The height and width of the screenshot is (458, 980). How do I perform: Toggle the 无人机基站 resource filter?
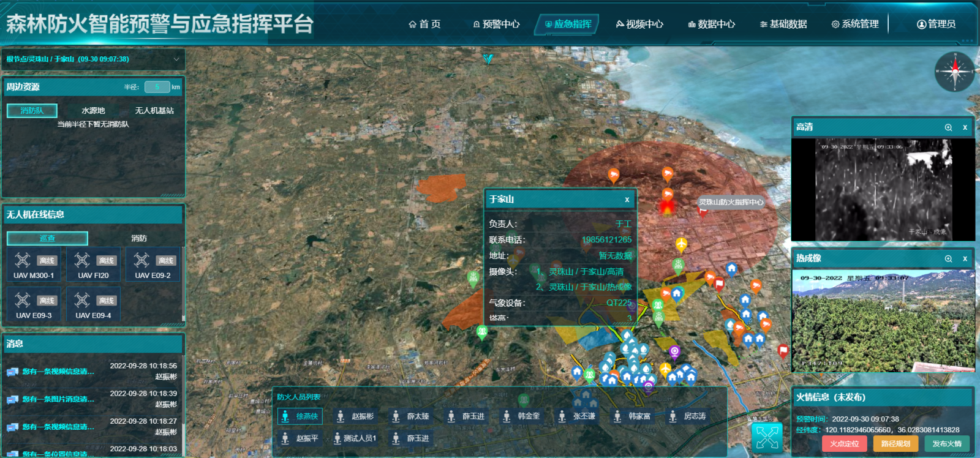(154, 111)
